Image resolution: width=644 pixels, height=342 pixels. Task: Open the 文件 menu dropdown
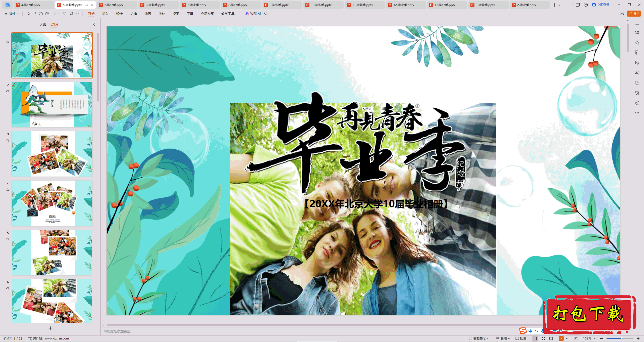(12, 14)
